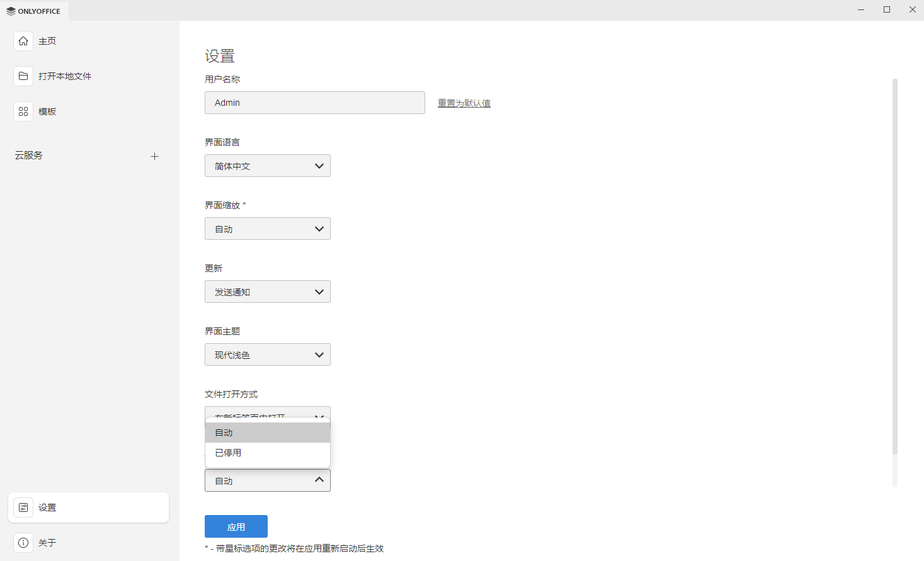Focus the 用户名称 Admin input field
Image resolution: width=924 pixels, height=561 pixels.
pyautogui.click(x=315, y=103)
